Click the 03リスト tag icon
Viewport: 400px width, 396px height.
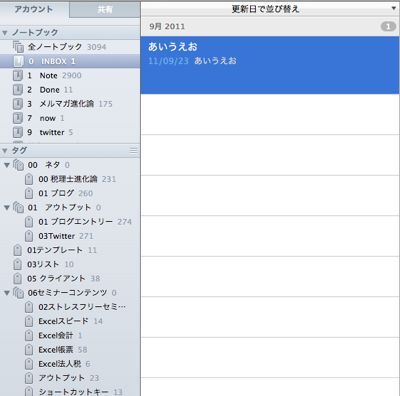pyautogui.click(x=17, y=264)
